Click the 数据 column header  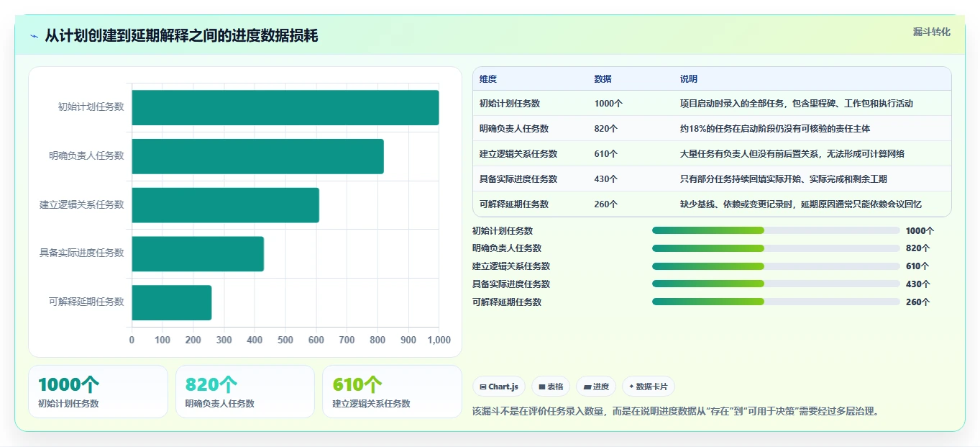(x=603, y=79)
